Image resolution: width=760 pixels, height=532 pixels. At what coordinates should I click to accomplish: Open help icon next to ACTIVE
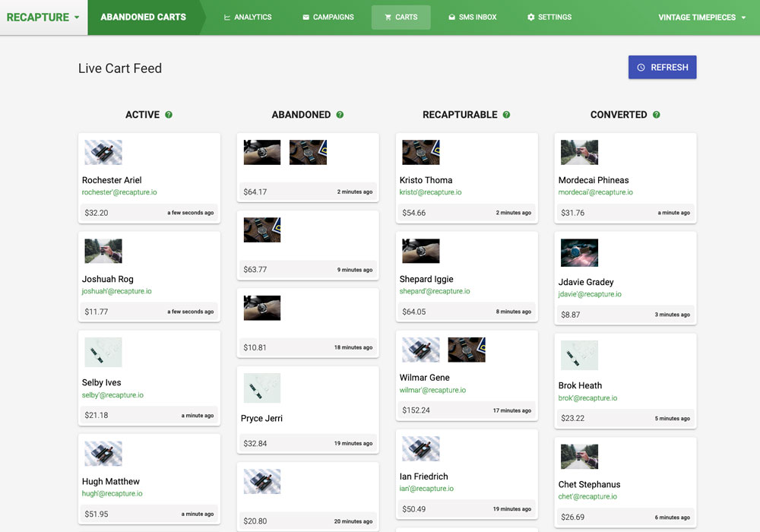pyautogui.click(x=169, y=115)
